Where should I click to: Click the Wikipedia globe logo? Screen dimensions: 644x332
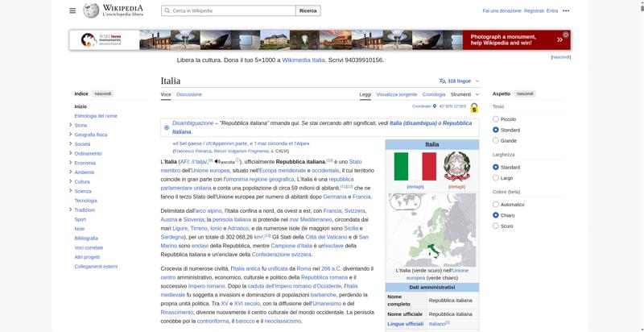click(91, 10)
